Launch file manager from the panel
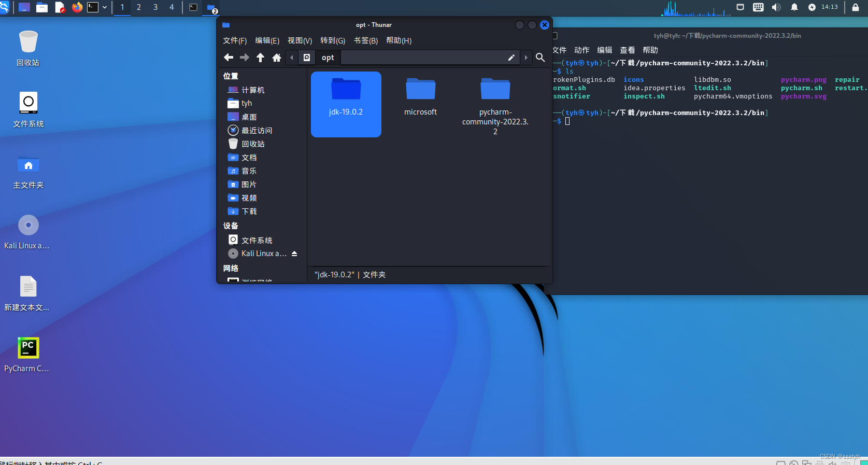 42,7
